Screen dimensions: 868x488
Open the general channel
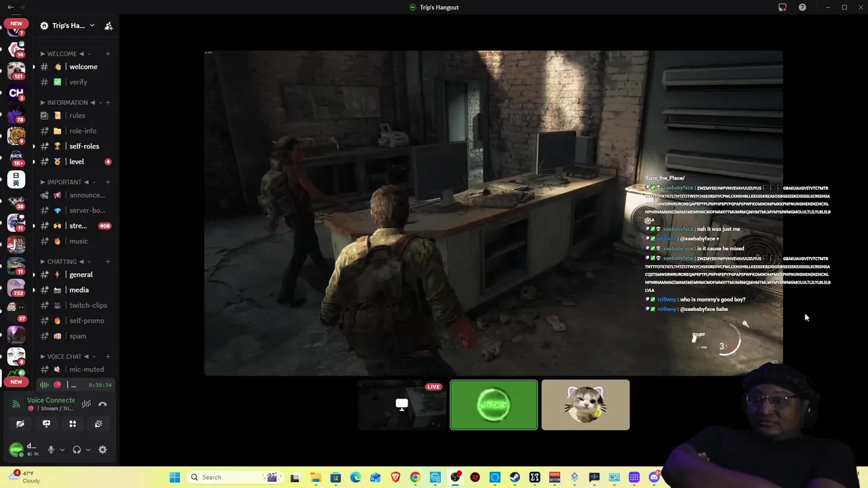coord(76,274)
